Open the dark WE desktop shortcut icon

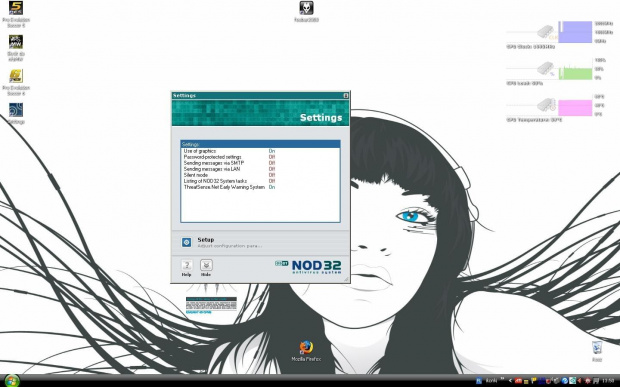tap(16, 42)
